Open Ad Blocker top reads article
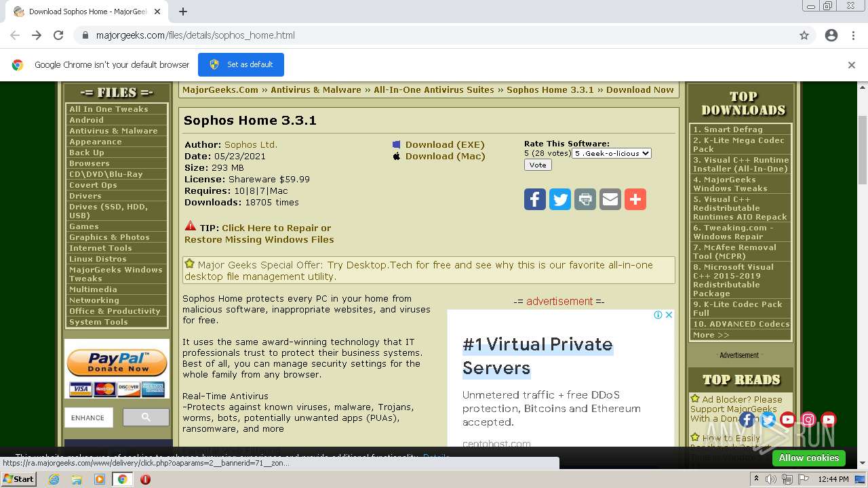Screen dimensions: 868x488 point(736,409)
